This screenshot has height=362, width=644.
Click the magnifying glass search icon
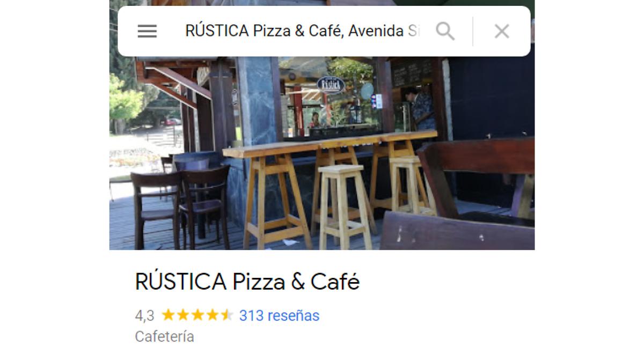tap(445, 31)
